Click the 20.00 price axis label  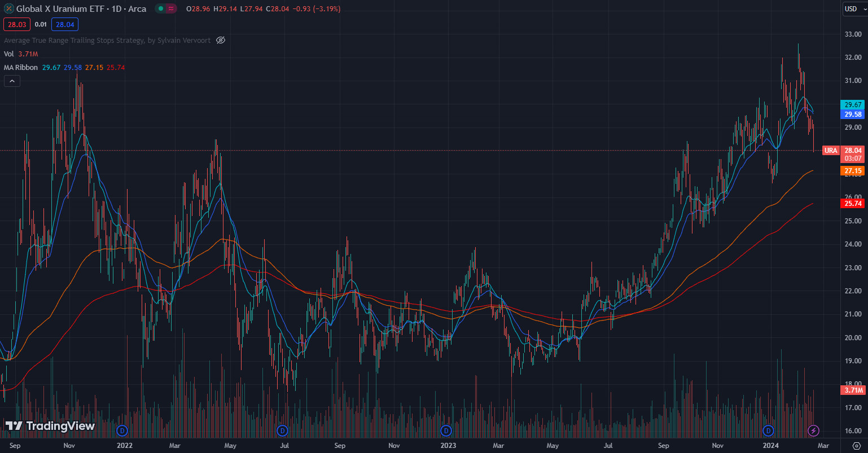point(853,338)
